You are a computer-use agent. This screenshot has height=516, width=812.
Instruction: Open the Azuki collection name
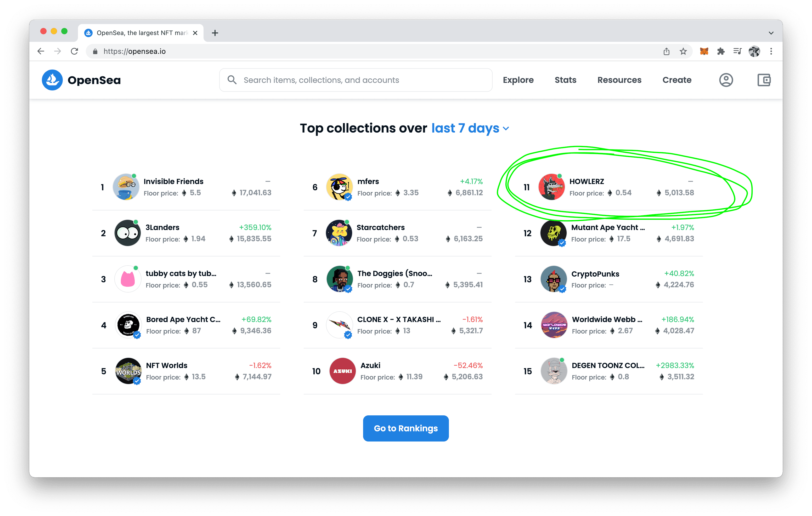(370, 365)
